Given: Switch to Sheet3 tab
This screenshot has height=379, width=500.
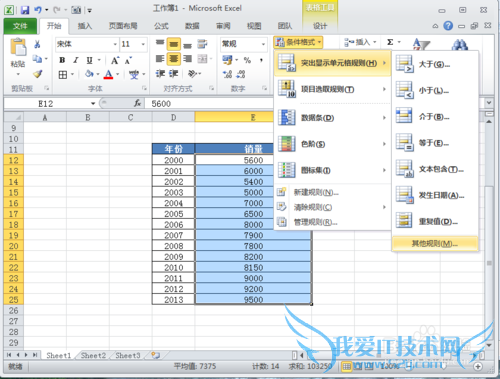Looking at the screenshot, I should click(x=128, y=356).
